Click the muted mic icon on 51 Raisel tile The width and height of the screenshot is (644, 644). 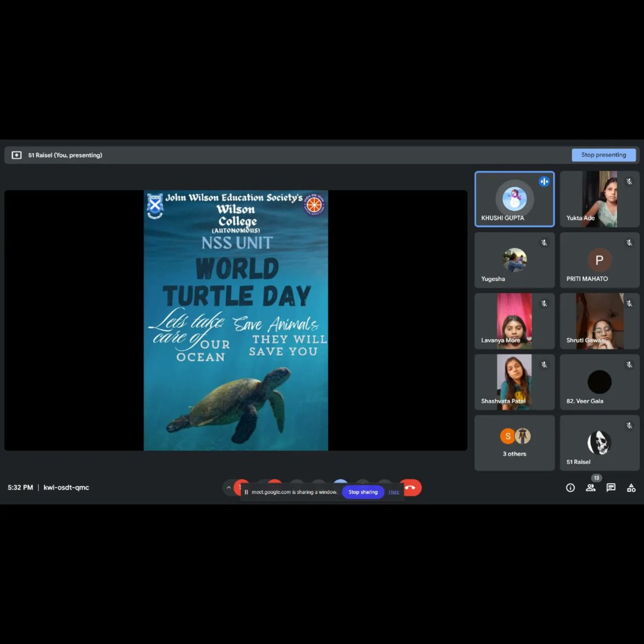[630, 425]
